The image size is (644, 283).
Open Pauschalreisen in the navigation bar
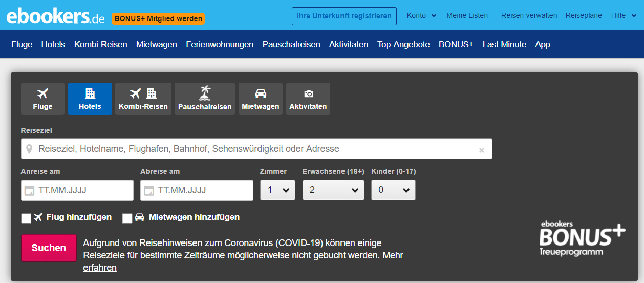[x=291, y=44]
